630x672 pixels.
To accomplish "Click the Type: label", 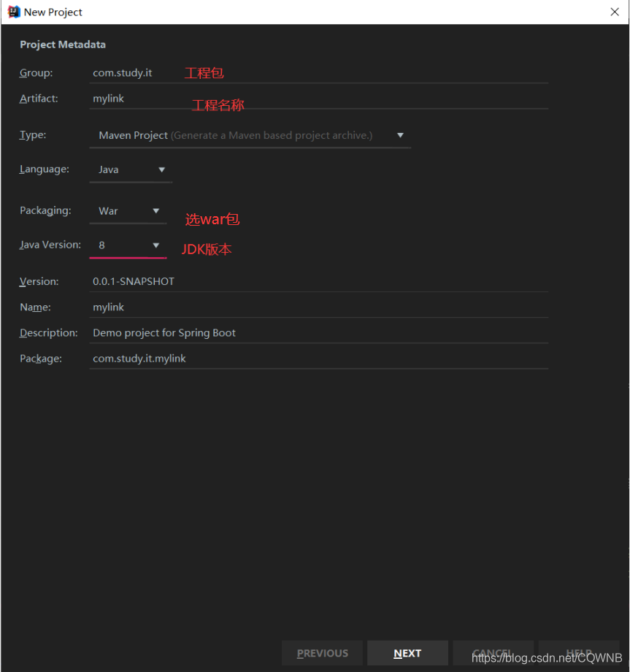I will click(33, 135).
